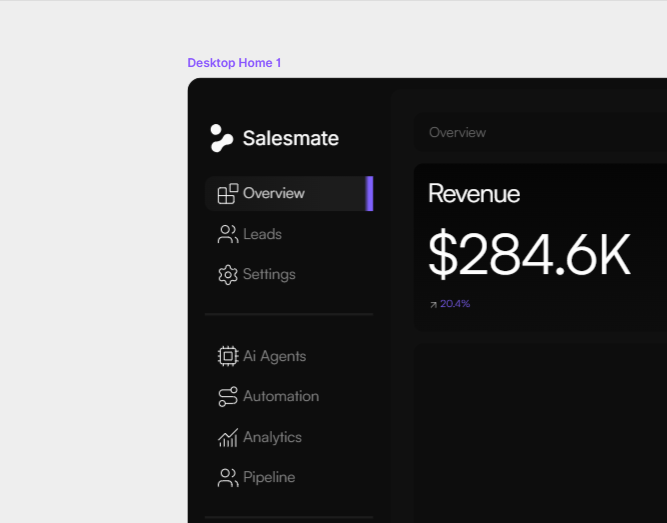
Task: Open the Ai Agents sidebar label
Action: click(274, 356)
